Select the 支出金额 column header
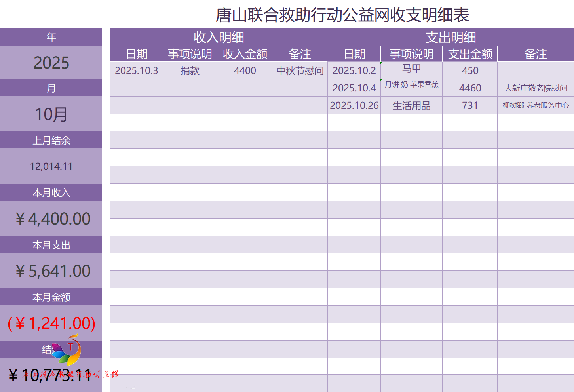The height and width of the screenshot is (392, 574). click(470, 54)
